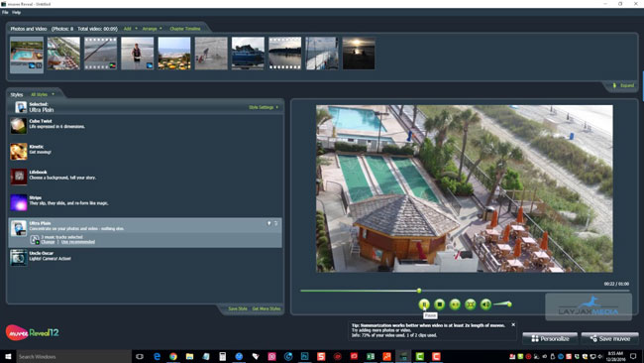Select the fishing rod video clip thumbnail
This screenshot has width=644, height=363.
click(101, 54)
